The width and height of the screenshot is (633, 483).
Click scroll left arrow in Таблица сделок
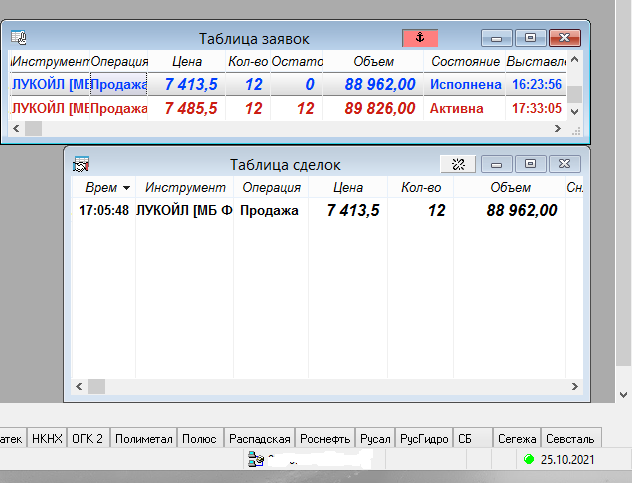(x=79, y=386)
